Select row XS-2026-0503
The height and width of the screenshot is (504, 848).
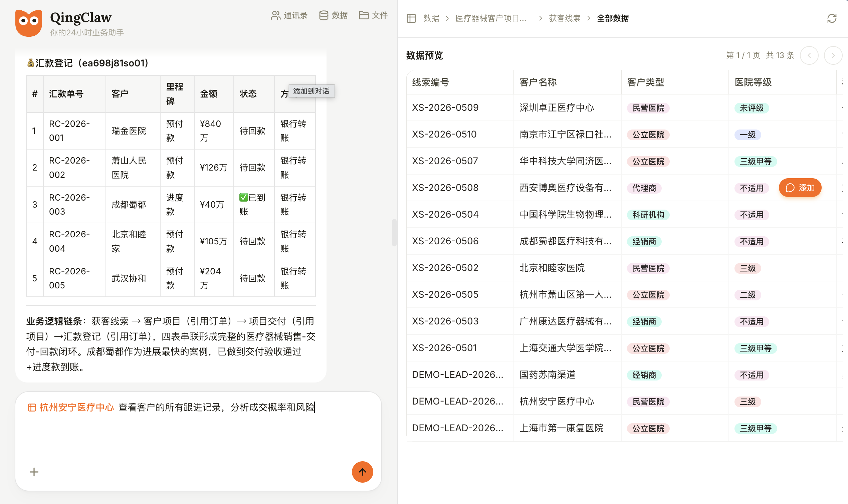(624, 321)
